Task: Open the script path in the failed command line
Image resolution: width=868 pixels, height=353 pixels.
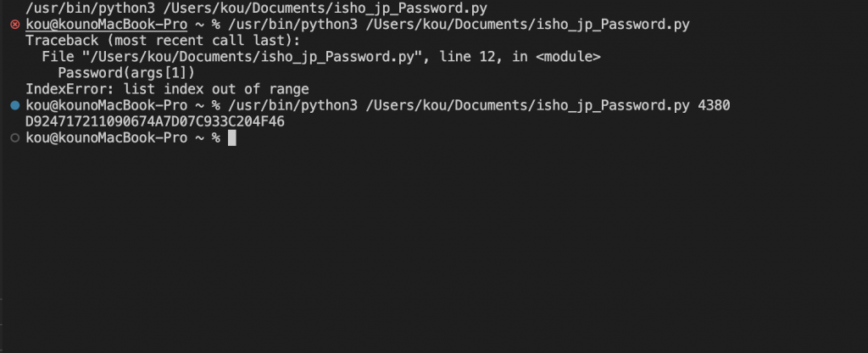Action: 527,25
